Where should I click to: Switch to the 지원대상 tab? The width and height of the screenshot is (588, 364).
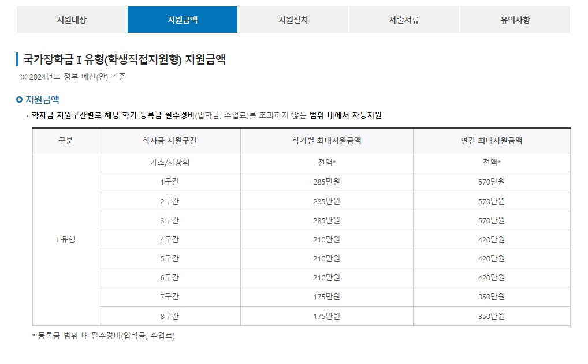click(71, 20)
